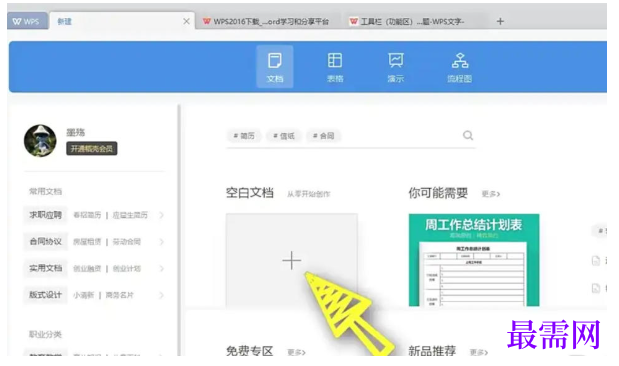Select the 流程图 flowchart type icon
Image resolution: width=619 pixels, height=366 pixels.
[460, 67]
